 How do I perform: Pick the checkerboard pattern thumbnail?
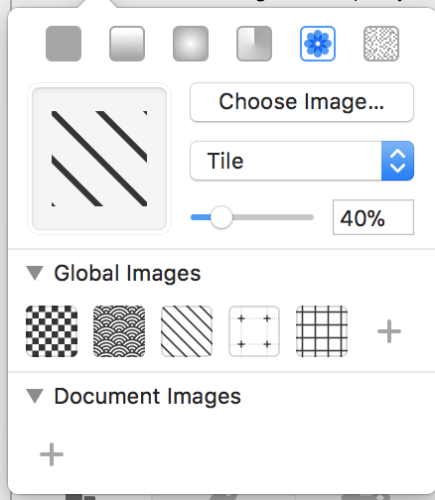(52, 331)
